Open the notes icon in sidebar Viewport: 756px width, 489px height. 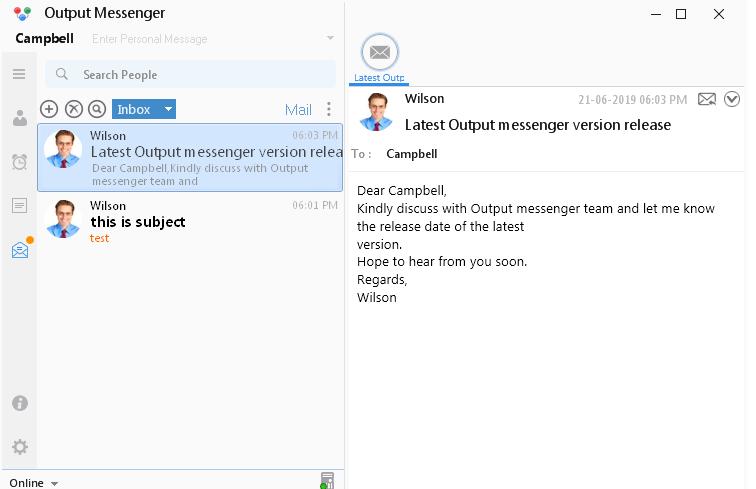pyautogui.click(x=19, y=205)
